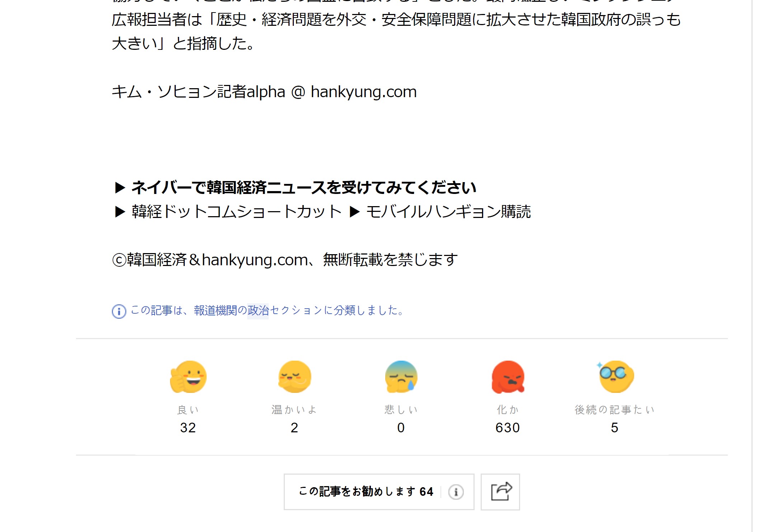Click info icon beside recommend count
The height and width of the screenshot is (532, 773).
[456, 492]
